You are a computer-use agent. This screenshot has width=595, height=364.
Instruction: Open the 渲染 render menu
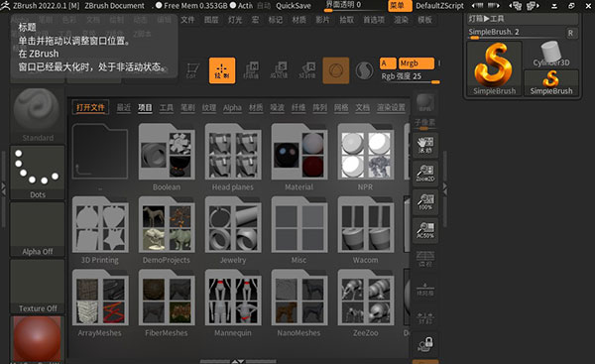401,20
